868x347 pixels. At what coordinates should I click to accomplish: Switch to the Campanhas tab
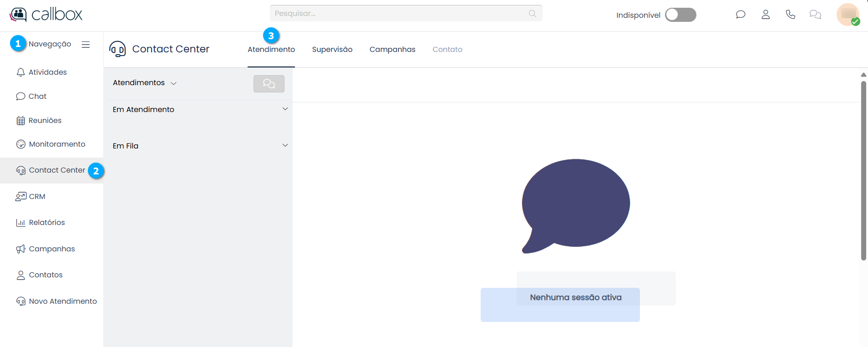tap(392, 50)
